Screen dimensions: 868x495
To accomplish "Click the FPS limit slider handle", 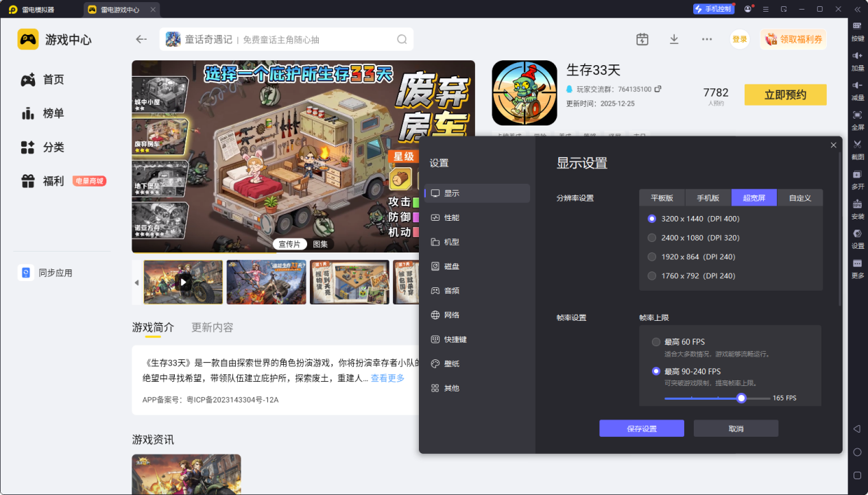I will click(741, 398).
